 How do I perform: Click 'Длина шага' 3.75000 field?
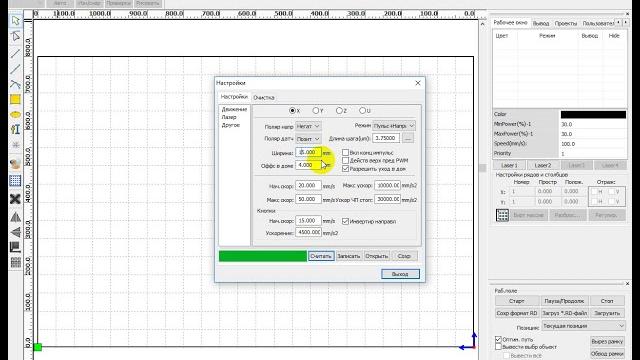(x=386, y=138)
